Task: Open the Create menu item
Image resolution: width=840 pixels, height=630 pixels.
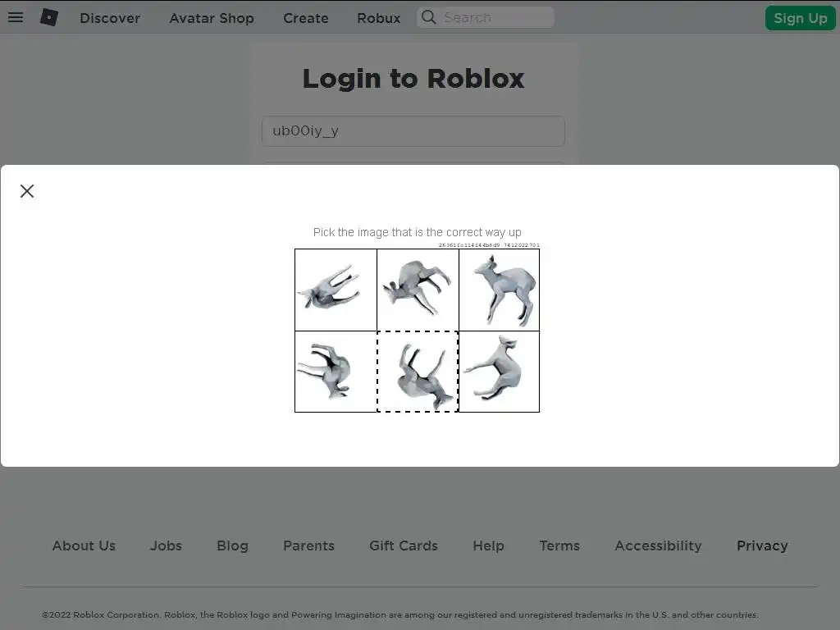Action: pyautogui.click(x=305, y=18)
